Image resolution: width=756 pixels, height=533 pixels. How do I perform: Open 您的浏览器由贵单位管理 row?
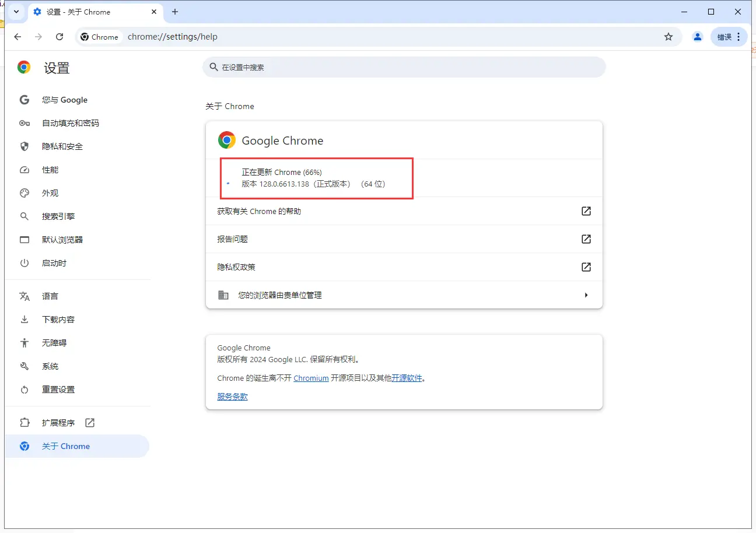coord(404,295)
